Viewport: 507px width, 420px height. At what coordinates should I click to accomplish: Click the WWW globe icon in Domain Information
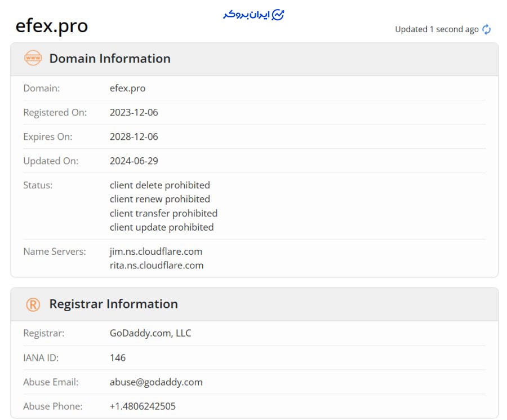(33, 58)
